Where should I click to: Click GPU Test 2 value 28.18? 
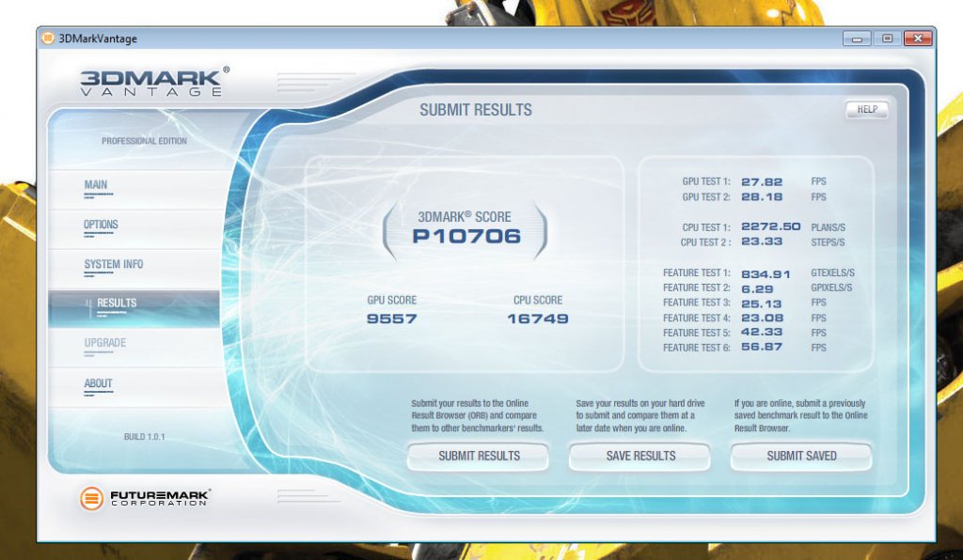(x=762, y=197)
